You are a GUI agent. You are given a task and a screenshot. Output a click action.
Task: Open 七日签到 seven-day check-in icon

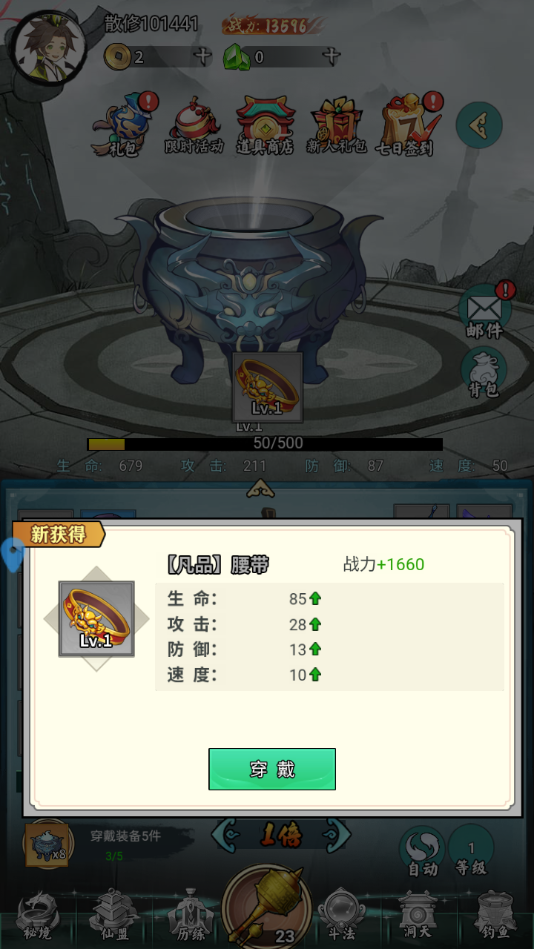click(409, 126)
